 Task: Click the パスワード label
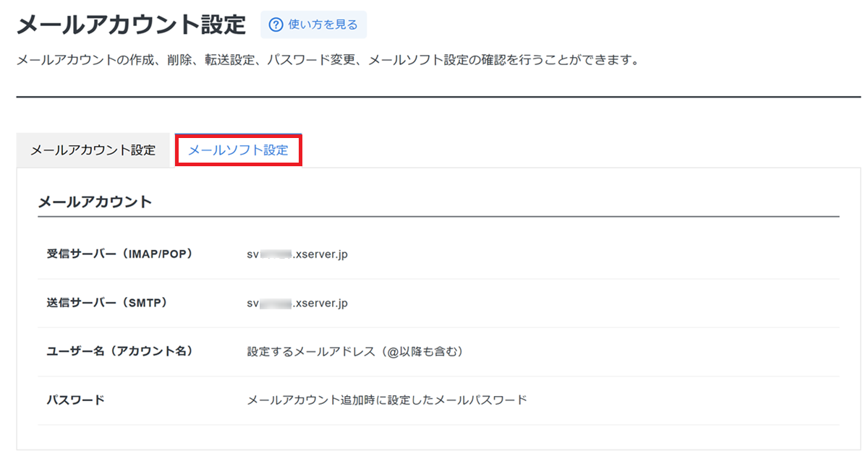(76, 400)
